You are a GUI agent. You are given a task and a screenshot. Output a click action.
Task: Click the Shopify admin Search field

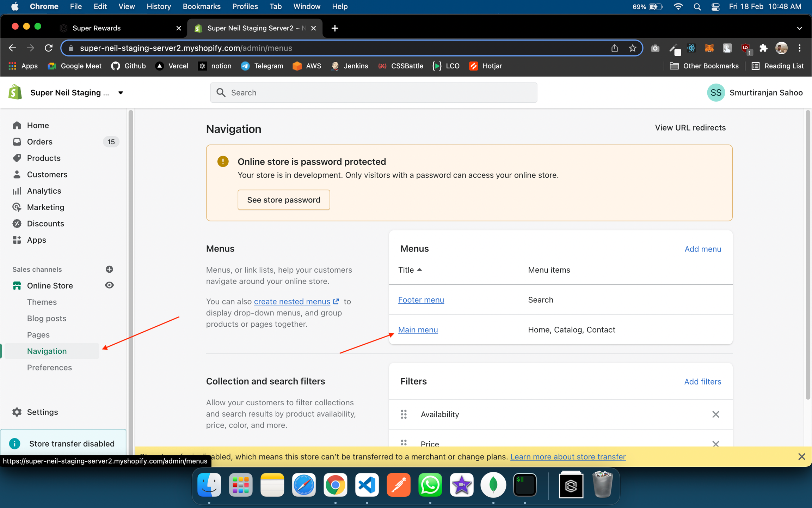coord(374,93)
